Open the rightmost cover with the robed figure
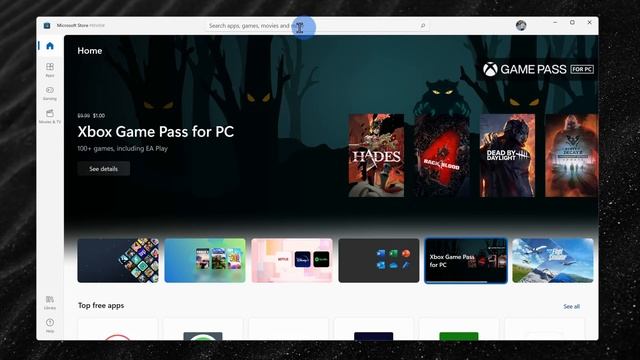This screenshot has width=640, height=360. tap(572, 156)
